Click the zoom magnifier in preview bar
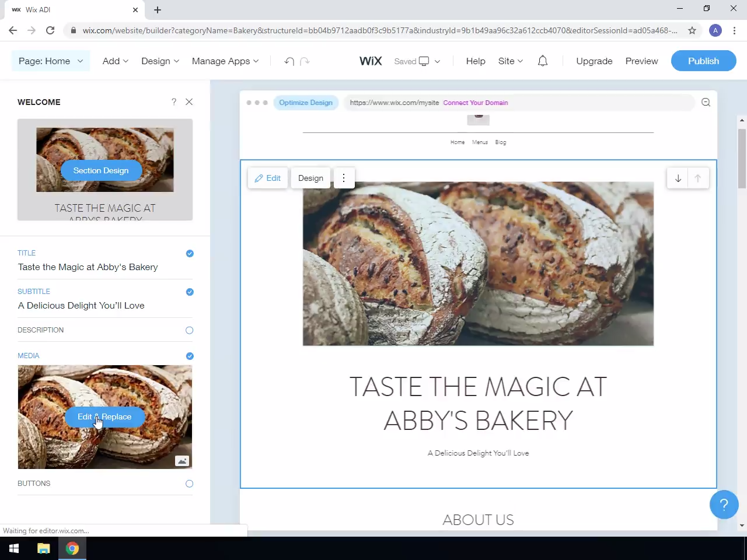Image resolution: width=747 pixels, height=560 pixels. pyautogui.click(x=706, y=103)
